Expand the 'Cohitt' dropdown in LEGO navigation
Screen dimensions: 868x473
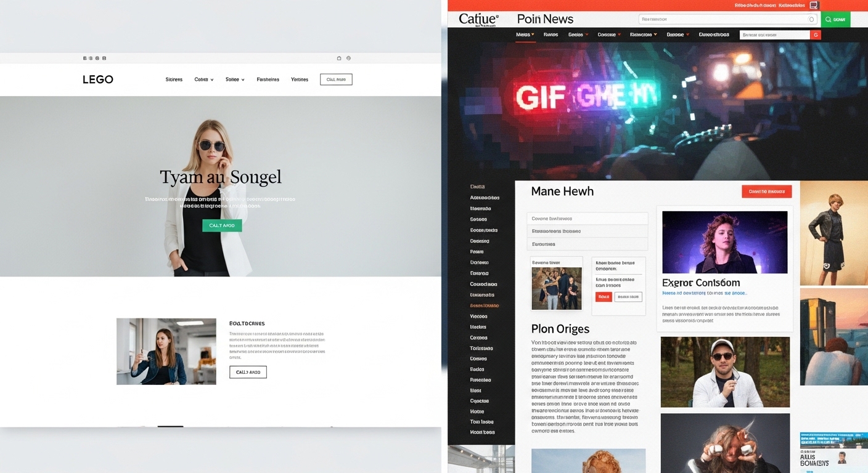click(204, 79)
